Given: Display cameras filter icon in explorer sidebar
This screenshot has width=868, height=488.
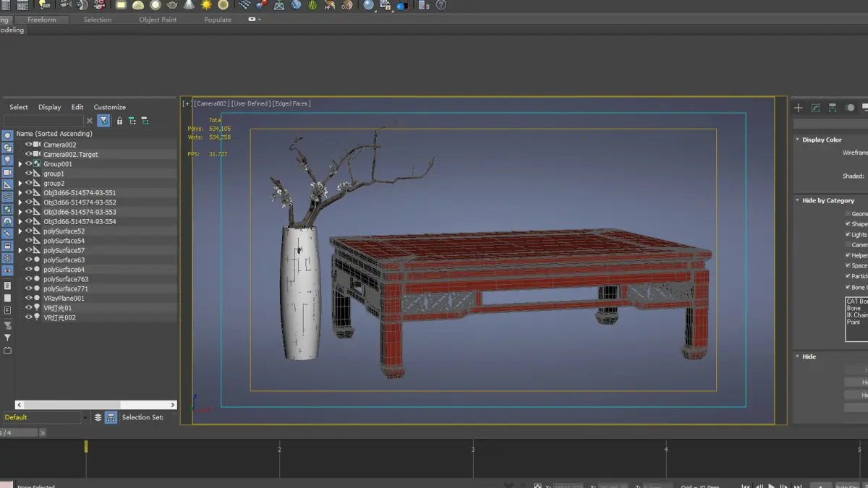Looking at the screenshot, I should coord(7,172).
